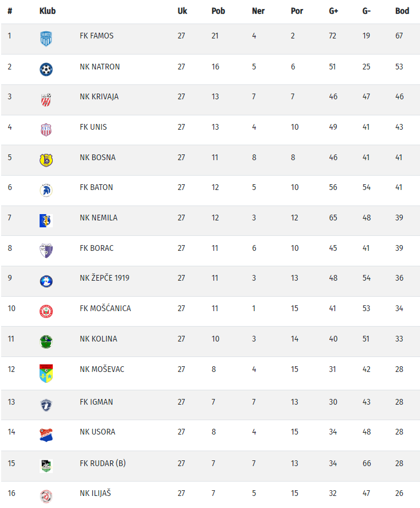Click the NK Natron soccer ball logo

[x=46, y=69]
